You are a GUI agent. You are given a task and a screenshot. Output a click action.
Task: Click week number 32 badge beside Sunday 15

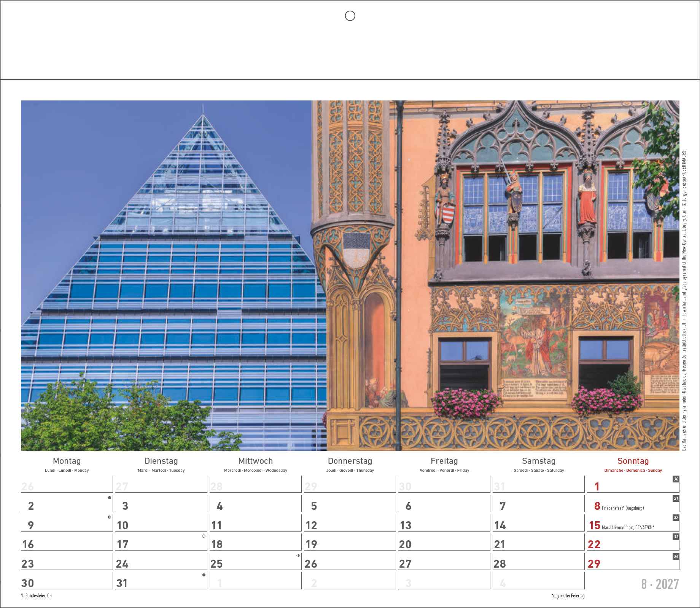[x=676, y=517]
